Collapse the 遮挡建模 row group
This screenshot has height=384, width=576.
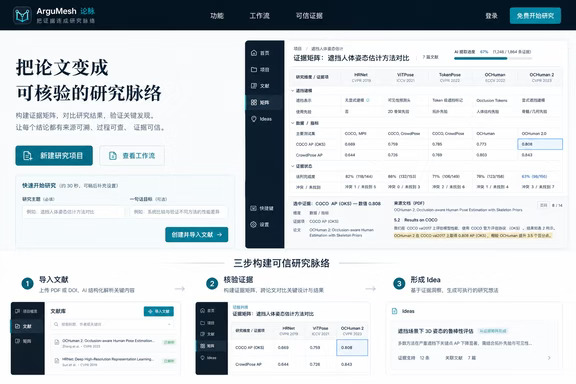293,90
